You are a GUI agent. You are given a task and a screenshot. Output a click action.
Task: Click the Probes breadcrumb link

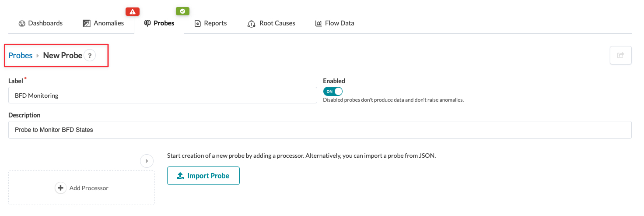21,56
